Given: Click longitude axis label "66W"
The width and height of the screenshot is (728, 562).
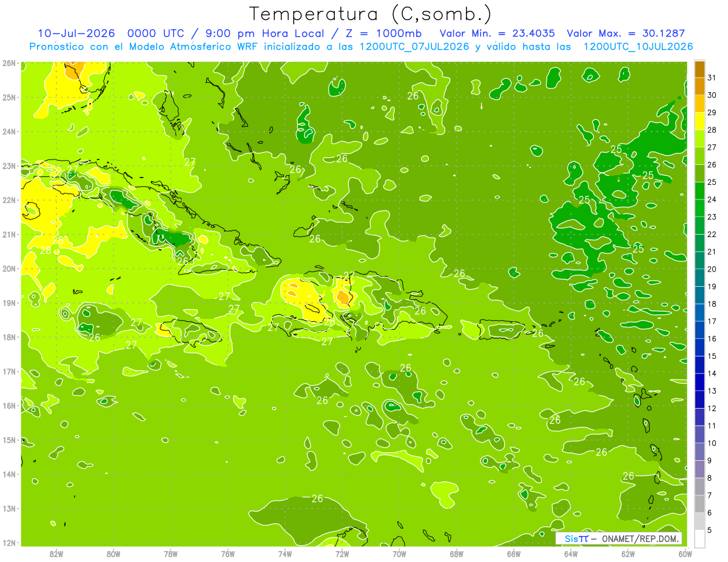Looking at the screenshot, I should coord(514,554).
